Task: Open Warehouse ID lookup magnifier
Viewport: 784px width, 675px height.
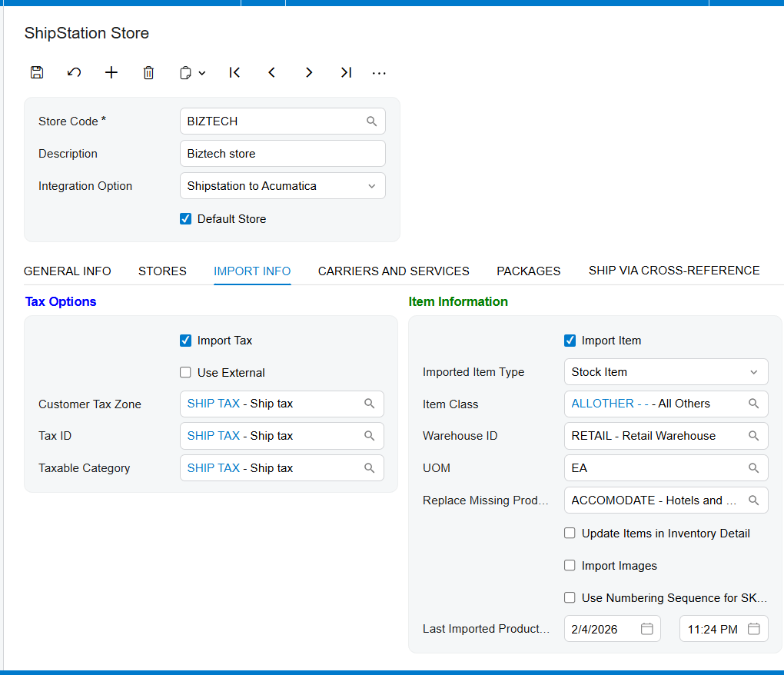Action: point(753,435)
